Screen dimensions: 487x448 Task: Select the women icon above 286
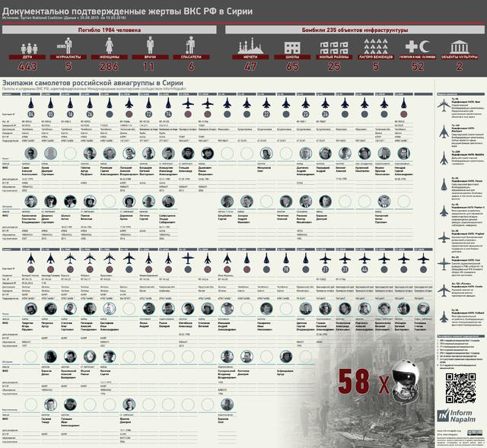click(x=109, y=46)
